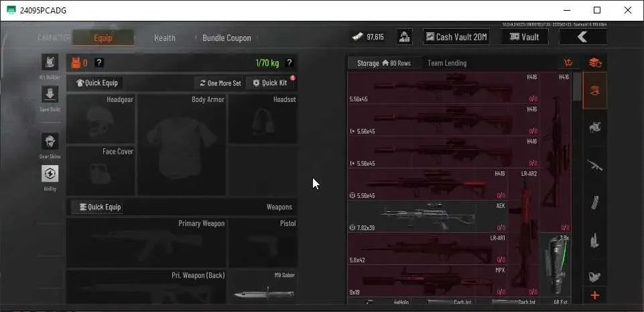Viewport: 644px width, 312px height.
Task: Filter storage by chest rig icon
Action: pyautogui.click(x=594, y=276)
